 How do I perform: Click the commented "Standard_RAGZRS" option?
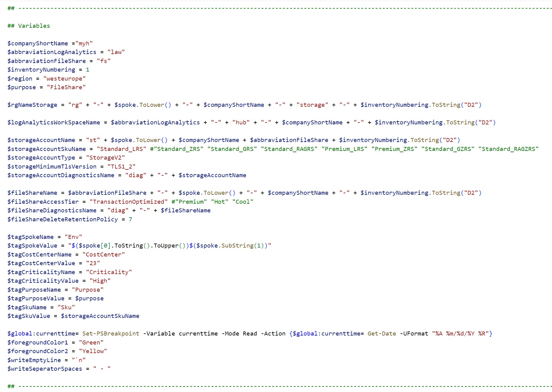point(508,149)
